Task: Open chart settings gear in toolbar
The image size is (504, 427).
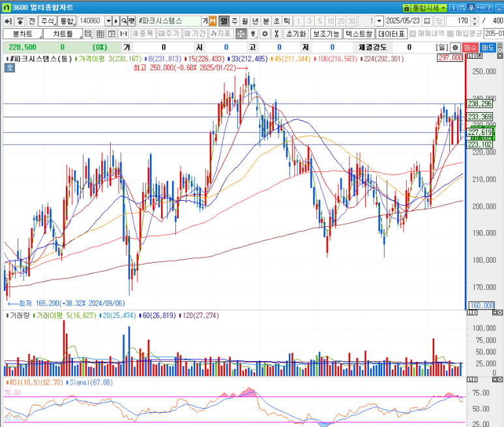Action: pos(264,34)
